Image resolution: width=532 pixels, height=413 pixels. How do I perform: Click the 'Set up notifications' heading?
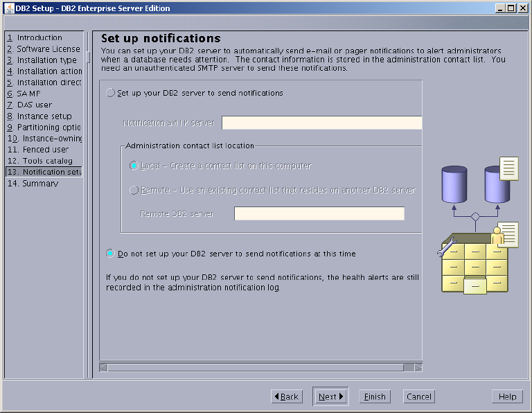point(161,38)
